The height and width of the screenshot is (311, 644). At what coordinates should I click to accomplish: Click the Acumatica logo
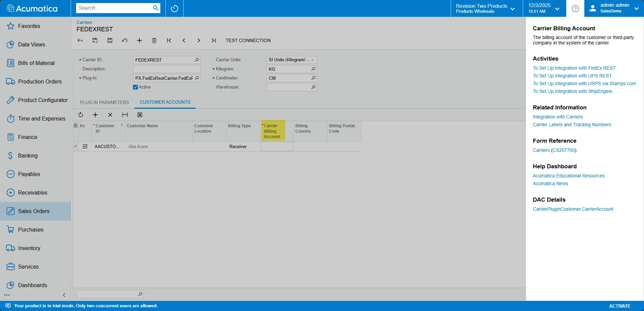point(32,8)
